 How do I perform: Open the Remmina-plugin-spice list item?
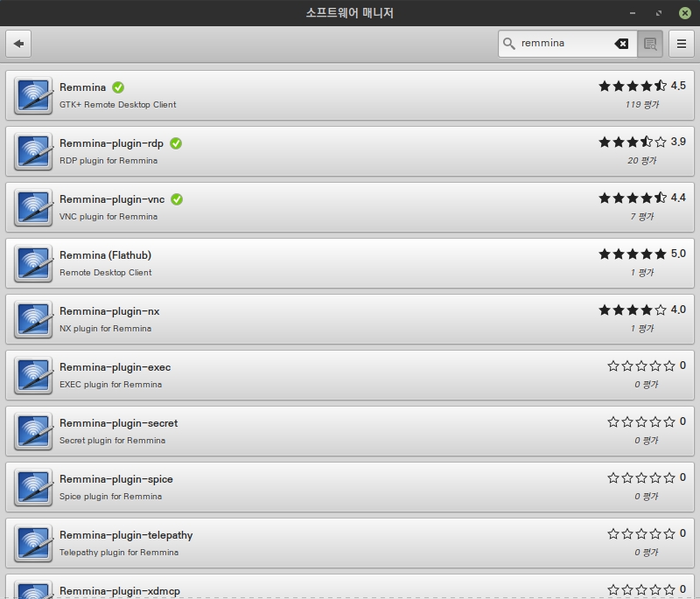tap(350, 487)
